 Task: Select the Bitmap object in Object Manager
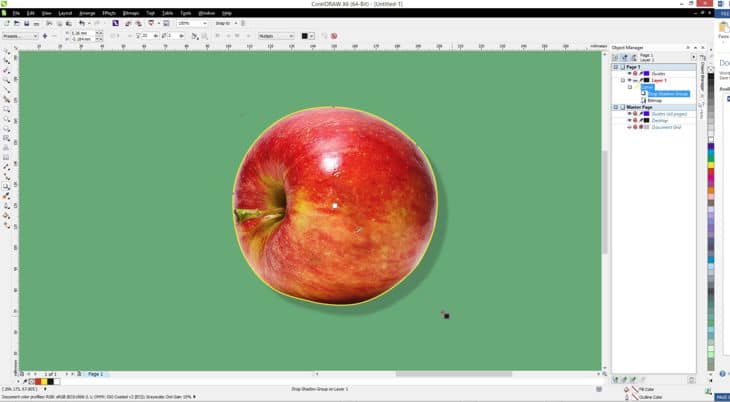[655, 101]
